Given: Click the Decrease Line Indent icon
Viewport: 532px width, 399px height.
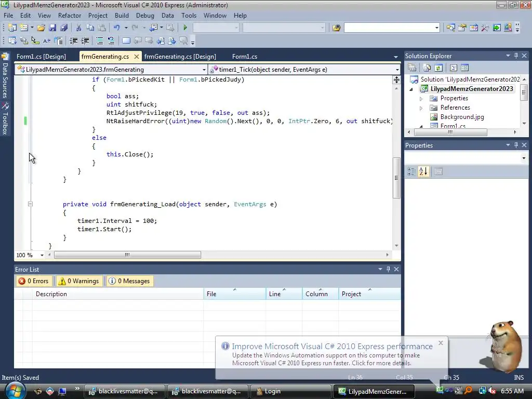Looking at the screenshot, I should [x=73, y=41].
